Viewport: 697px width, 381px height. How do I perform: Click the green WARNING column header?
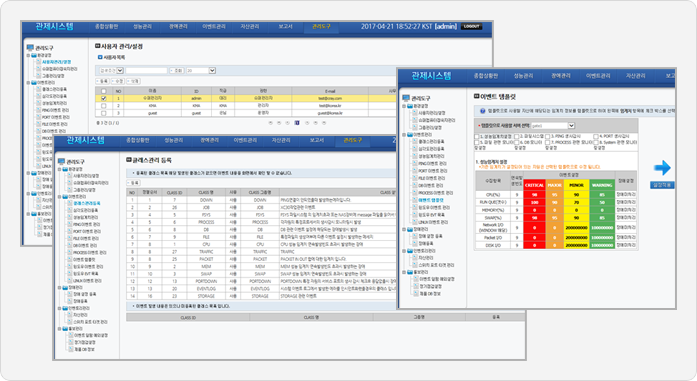(x=602, y=185)
